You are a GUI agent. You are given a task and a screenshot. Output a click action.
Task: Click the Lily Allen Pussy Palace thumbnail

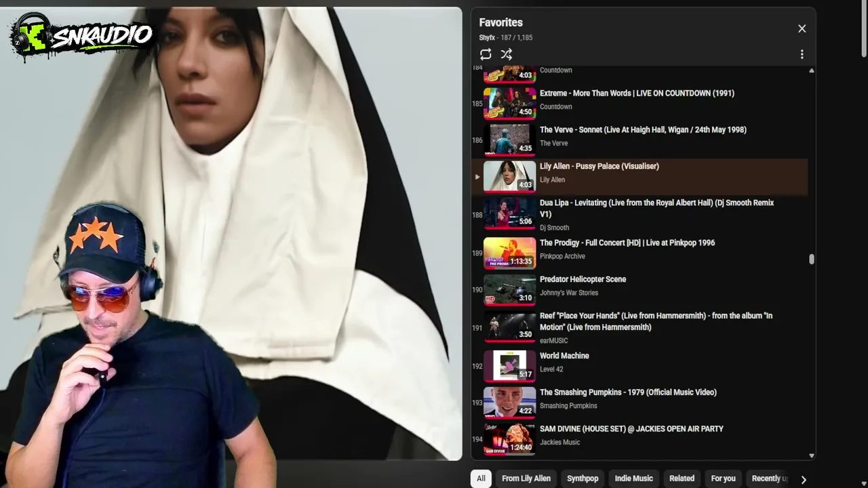click(510, 176)
